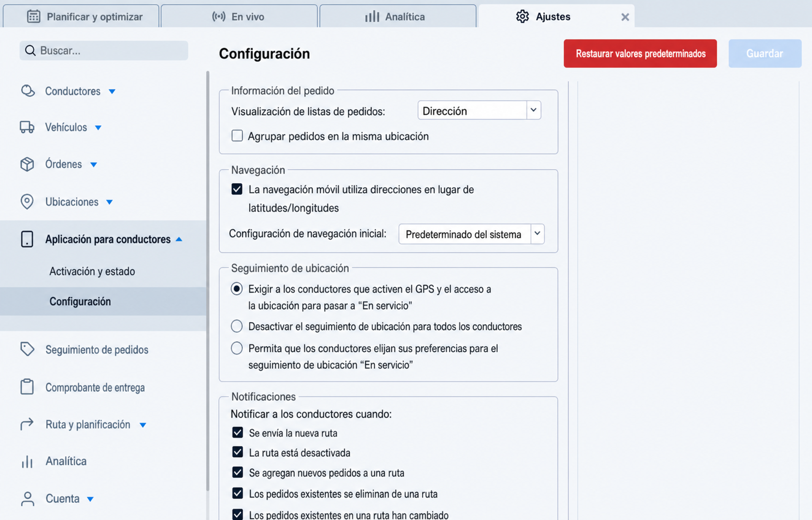The image size is (812, 520).
Task: Open Activación y estado submenu item
Action: pos(92,271)
